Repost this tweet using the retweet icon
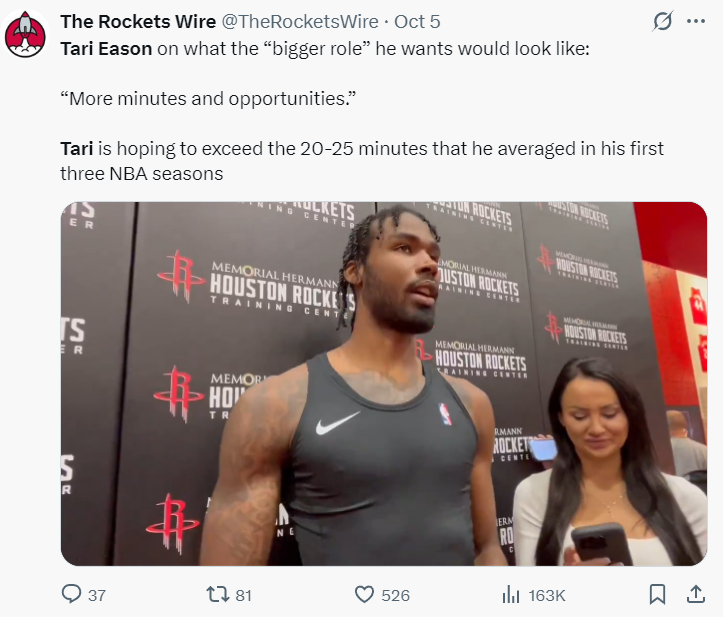The width and height of the screenshot is (723, 617). click(x=218, y=594)
